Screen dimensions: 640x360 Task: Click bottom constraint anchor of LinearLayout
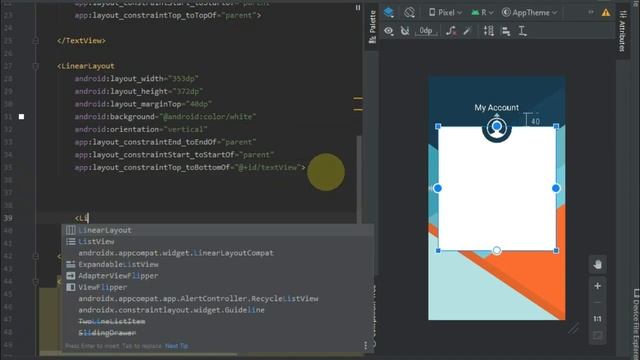pos(497,250)
